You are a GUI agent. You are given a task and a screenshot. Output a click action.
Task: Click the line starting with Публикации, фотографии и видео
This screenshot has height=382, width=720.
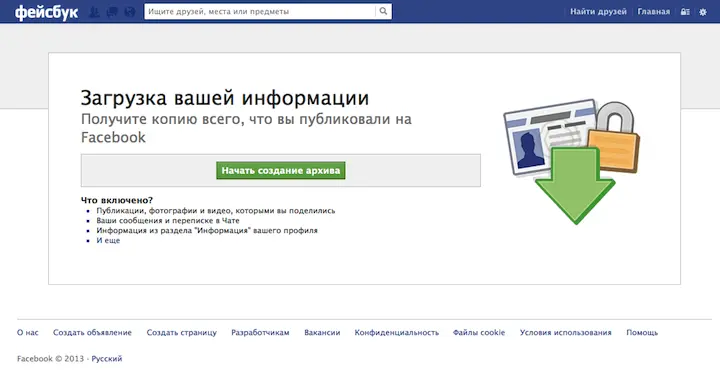pos(216,211)
